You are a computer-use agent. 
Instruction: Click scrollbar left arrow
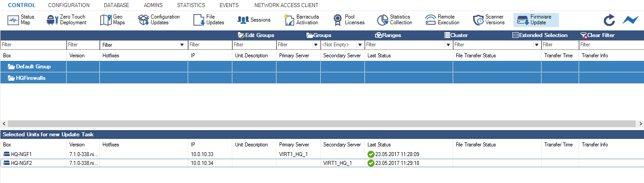coord(3,123)
